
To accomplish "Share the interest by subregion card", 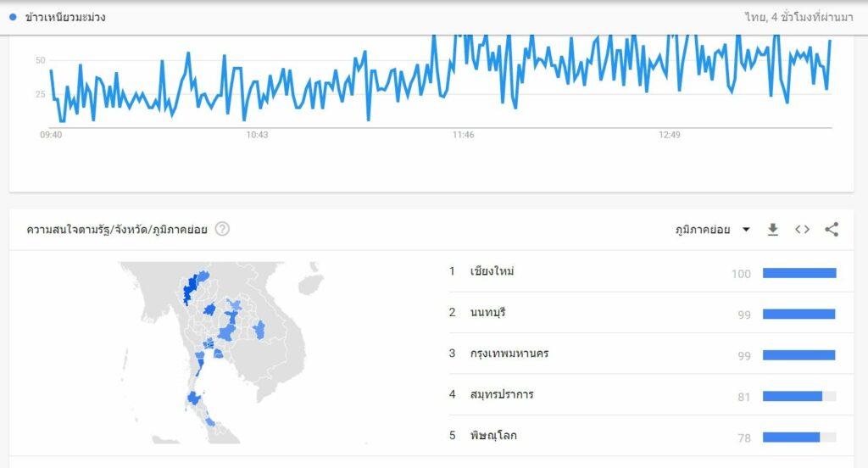I will (x=832, y=229).
